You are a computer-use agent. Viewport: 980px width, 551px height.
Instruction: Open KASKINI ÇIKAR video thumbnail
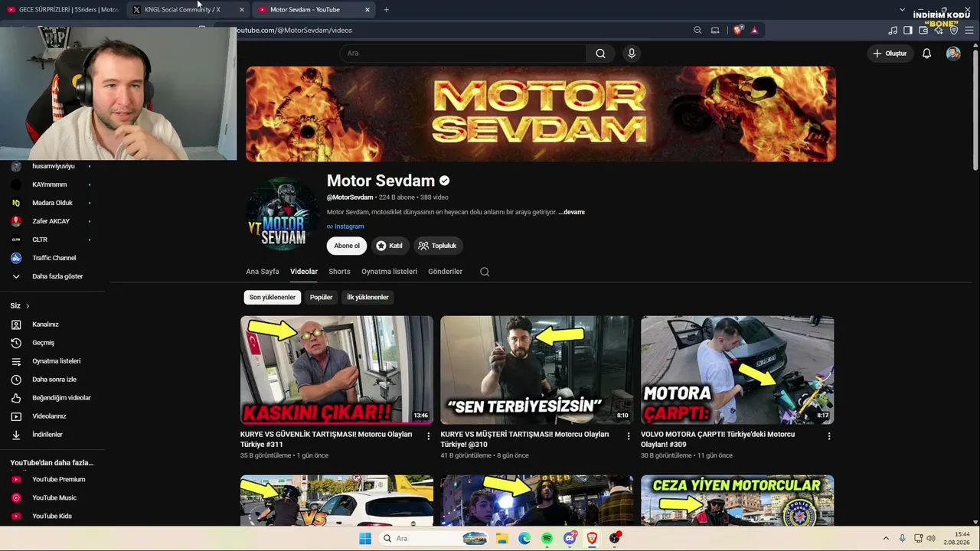pyautogui.click(x=337, y=370)
